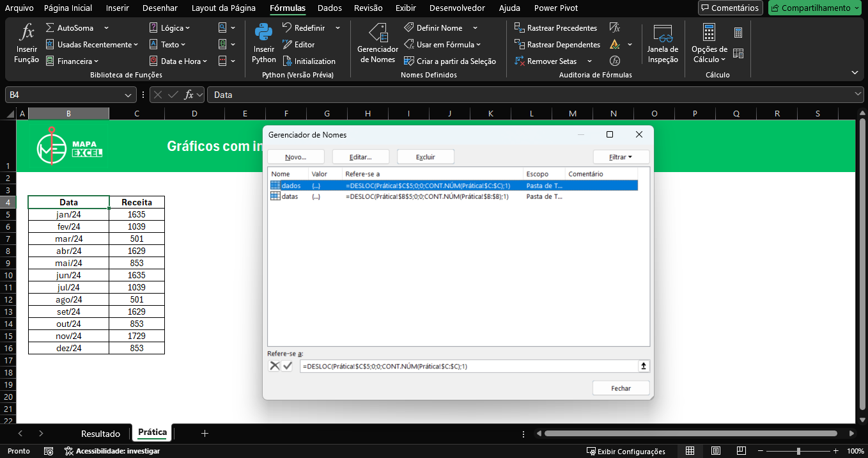This screenshot has height=458, width=868.
Task: Click Fechar to close the Name Manager
Action: [x=621, y=388]
